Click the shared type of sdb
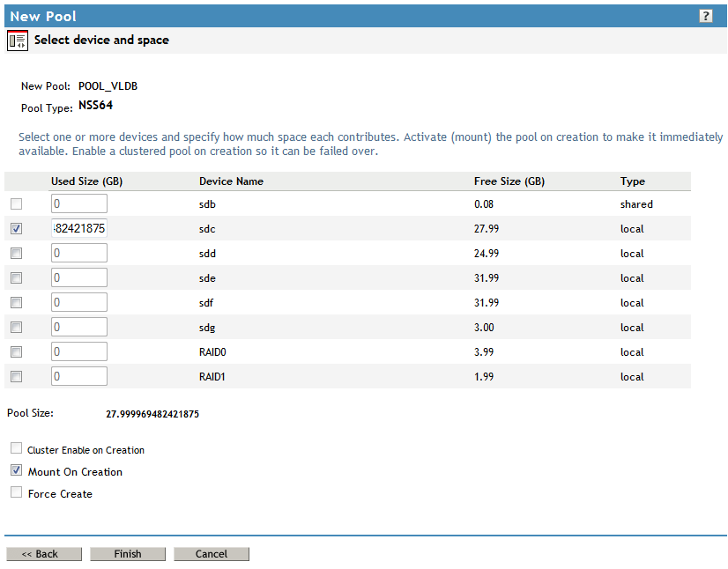 tap(636, 204)
